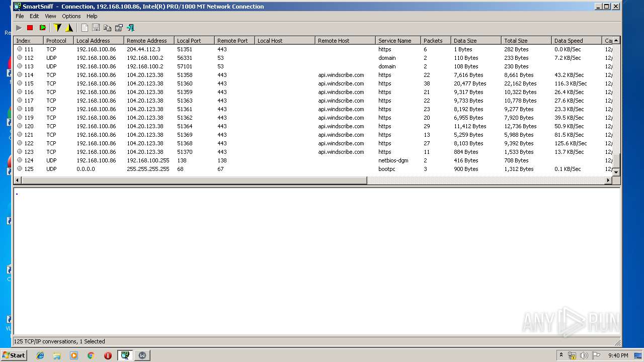This screenshot has width=644, height=362.
Task: Switch to Windscribe taskbar button
Action: coord(142,355)
